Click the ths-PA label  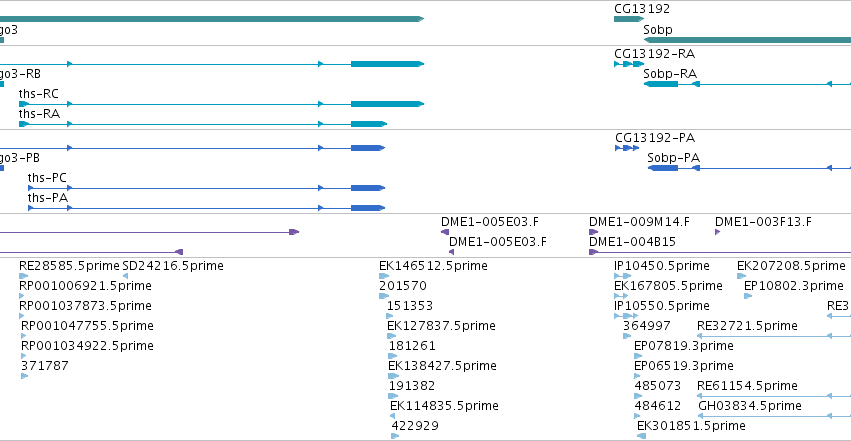pyautogui.click(x=48, y=198)
